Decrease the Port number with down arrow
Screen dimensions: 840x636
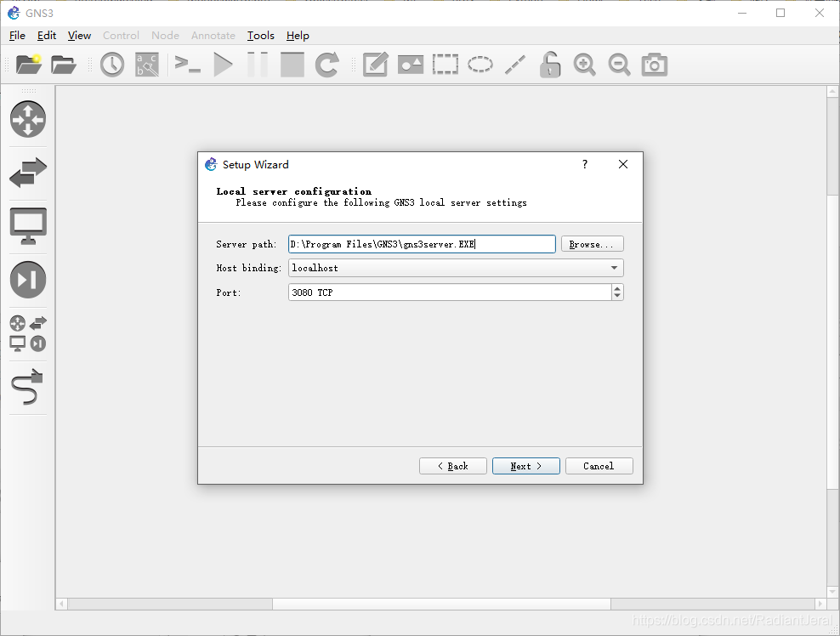[618, 296]
